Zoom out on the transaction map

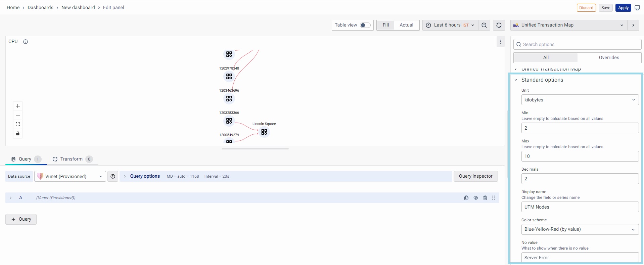[x=18, y=115]
